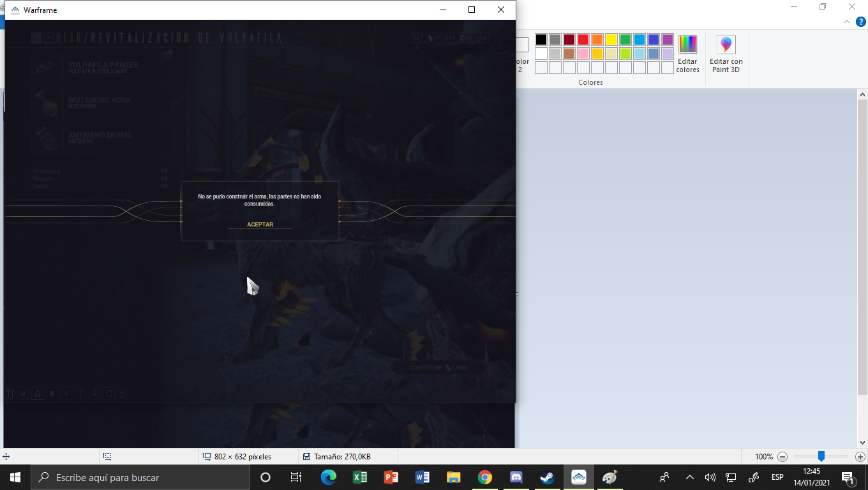This screenshot has height=490, width=868.
Task: Click the zoom out minus button
Action: point(782,457)
